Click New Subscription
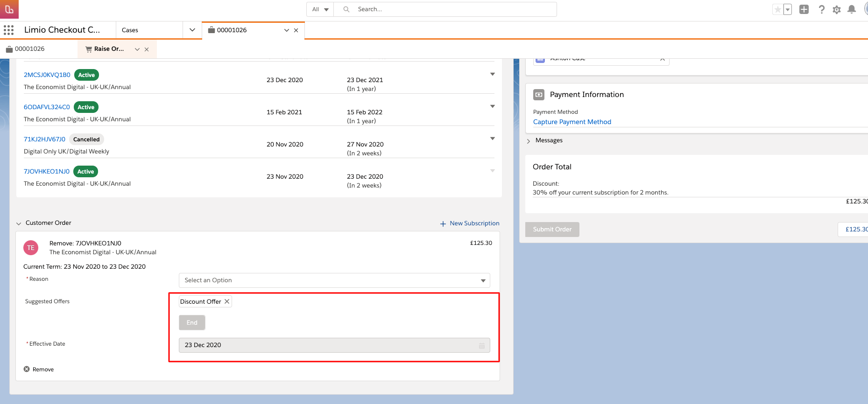Image resolution: width=868 pixels, height=404 pixels. 470,223
